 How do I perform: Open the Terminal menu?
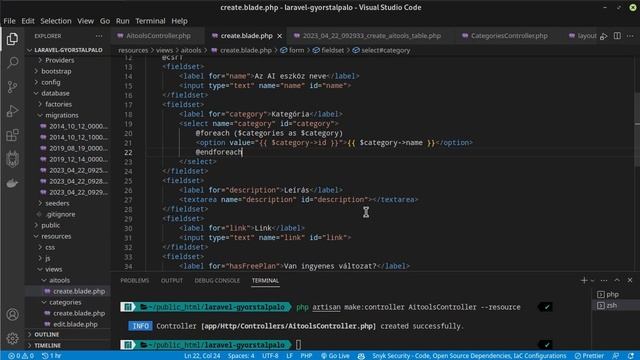coord(150,21)
